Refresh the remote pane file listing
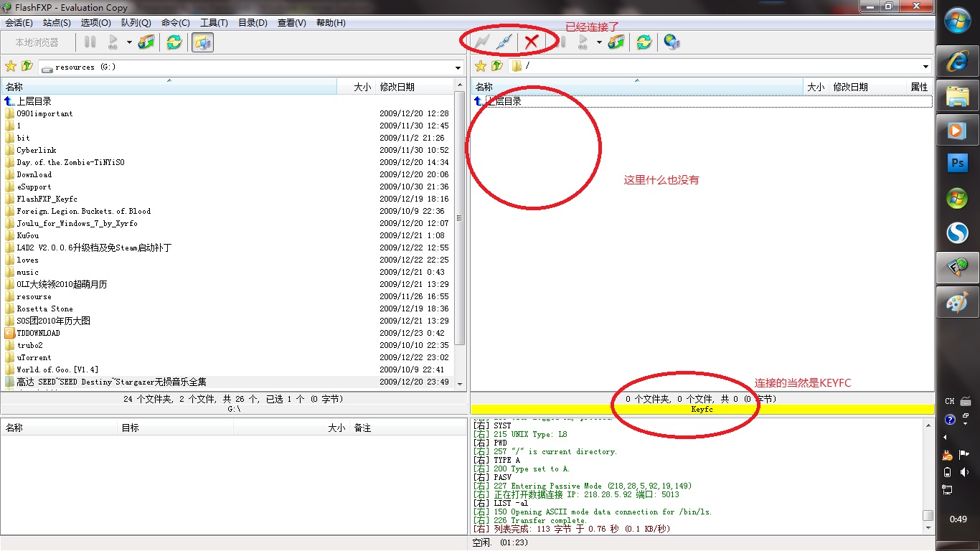Image resolution: width=980 pixels, height=551 pixels. click(x=644, y=42)
